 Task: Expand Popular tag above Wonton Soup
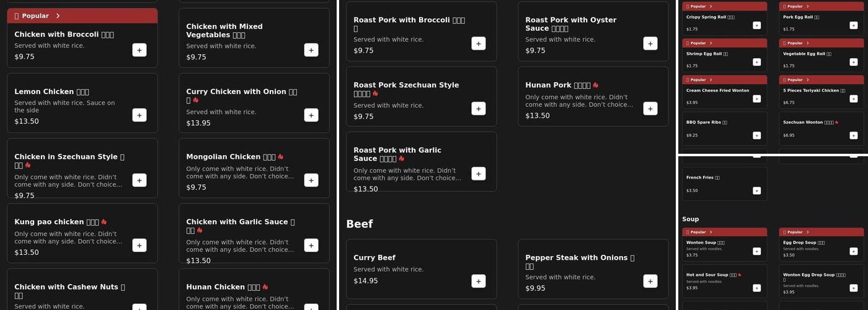(701, 232)
